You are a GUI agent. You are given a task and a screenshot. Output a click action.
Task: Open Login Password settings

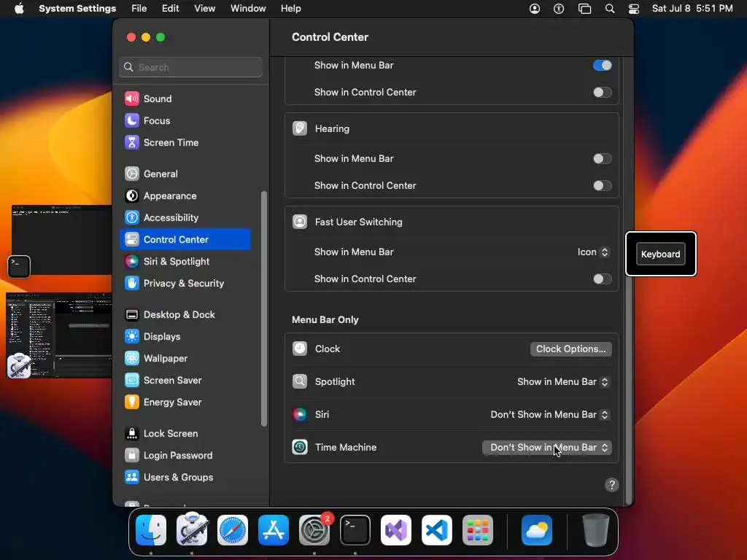tap(185, 456)
